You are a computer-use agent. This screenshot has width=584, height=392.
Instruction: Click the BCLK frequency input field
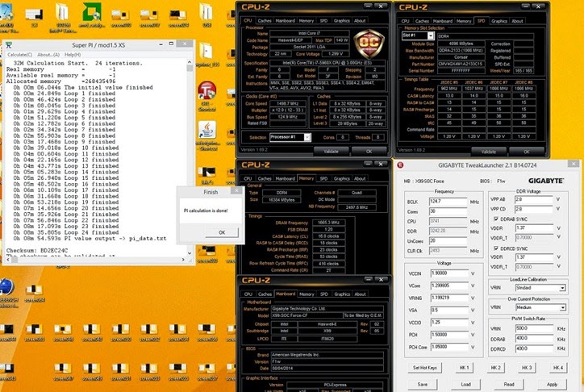click(448, 200)
